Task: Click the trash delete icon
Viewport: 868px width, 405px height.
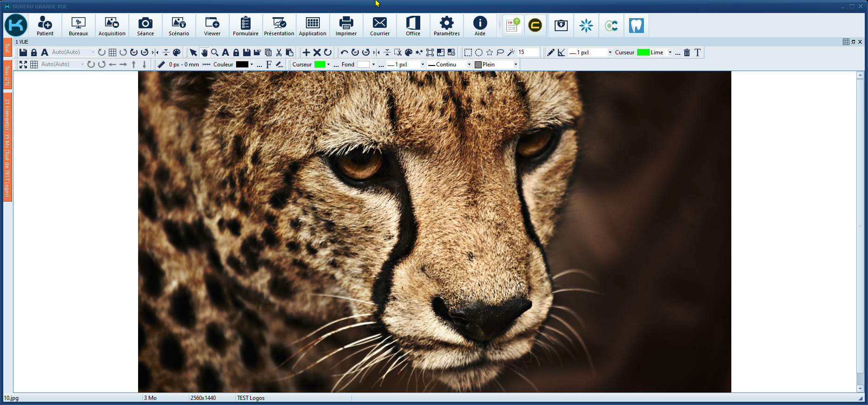Action: pos(687,52)
